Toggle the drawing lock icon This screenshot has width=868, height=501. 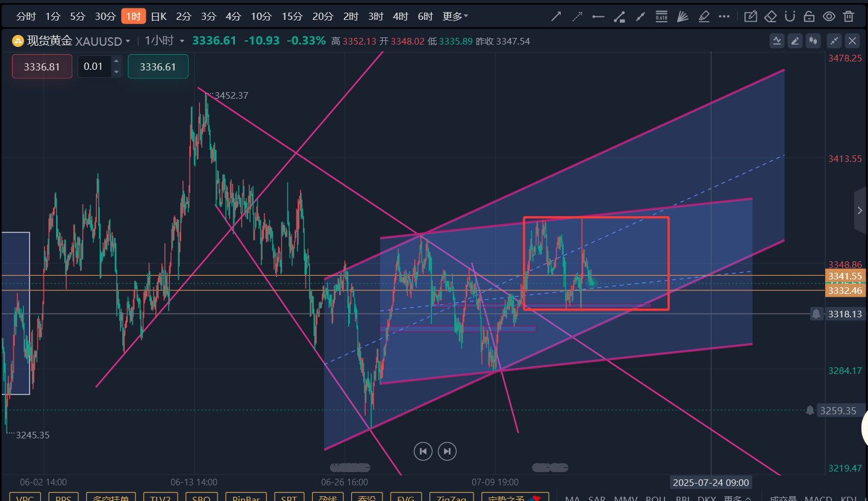809,16
